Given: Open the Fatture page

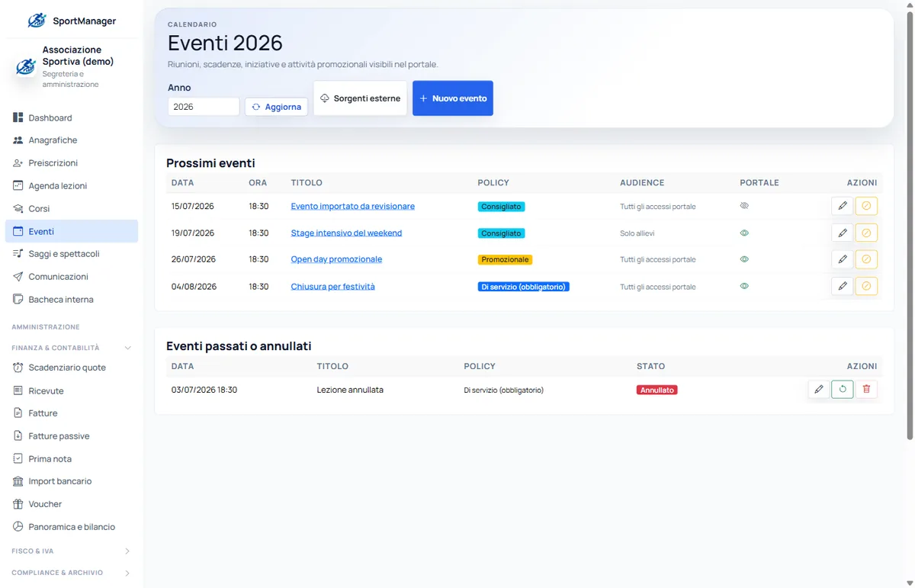Looking at the screenshot, I should point(72,413).
